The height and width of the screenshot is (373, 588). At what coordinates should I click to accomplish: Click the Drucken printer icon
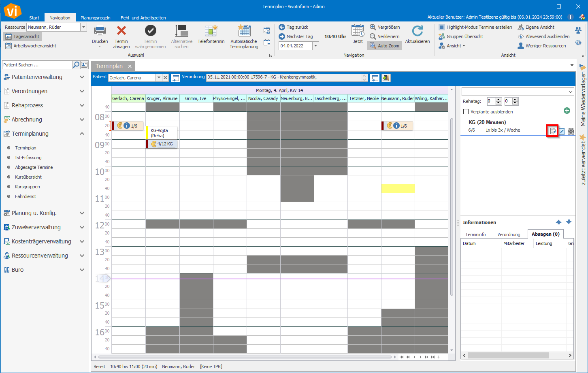100,31
